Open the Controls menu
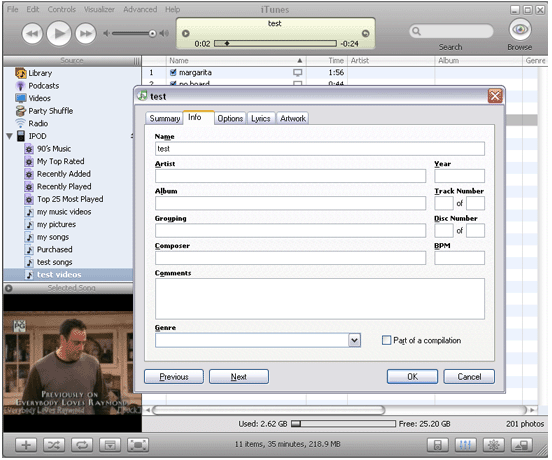This screenshot has width=552, height=460. [x=62, y=10]
